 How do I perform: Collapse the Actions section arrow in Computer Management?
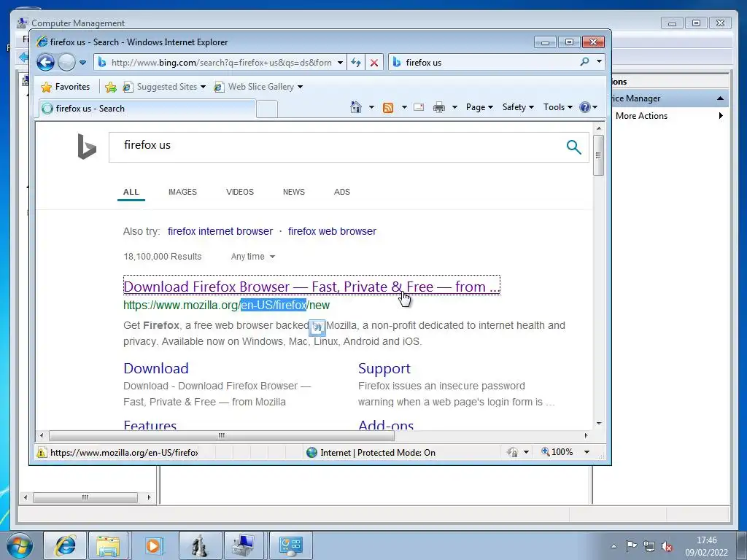click(720, 98)
